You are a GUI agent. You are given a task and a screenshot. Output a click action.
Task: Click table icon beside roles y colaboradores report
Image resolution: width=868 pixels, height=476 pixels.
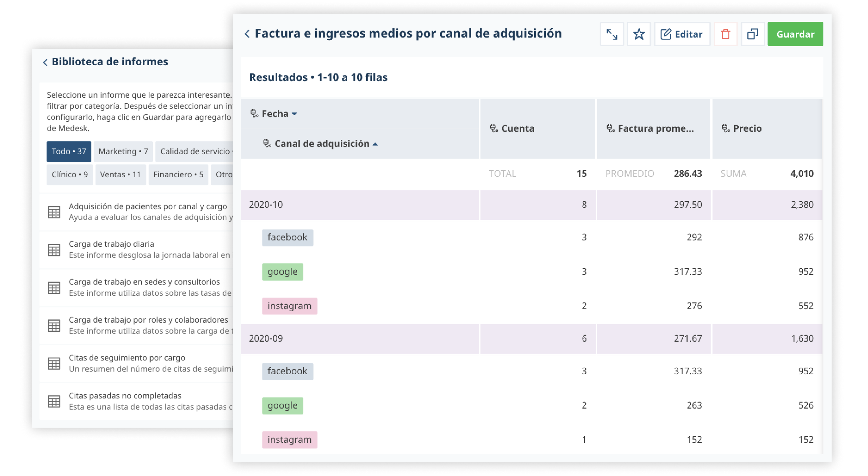54,326
